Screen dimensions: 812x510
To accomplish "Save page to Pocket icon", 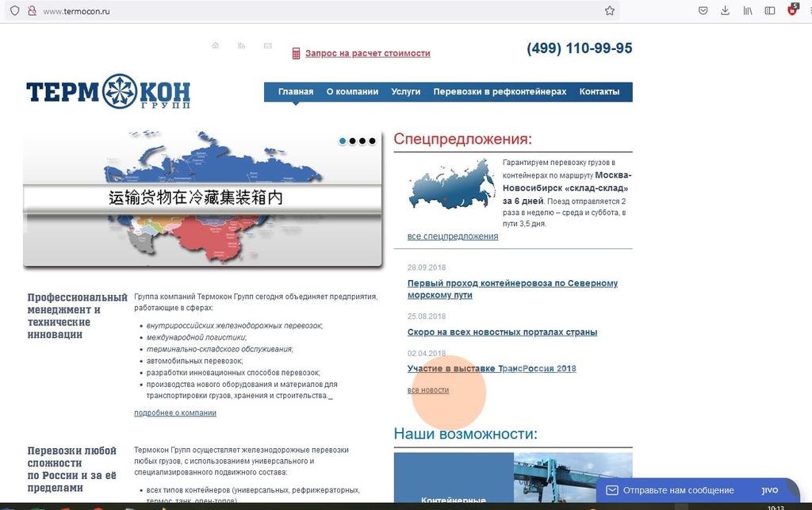I will coord(703,11).
